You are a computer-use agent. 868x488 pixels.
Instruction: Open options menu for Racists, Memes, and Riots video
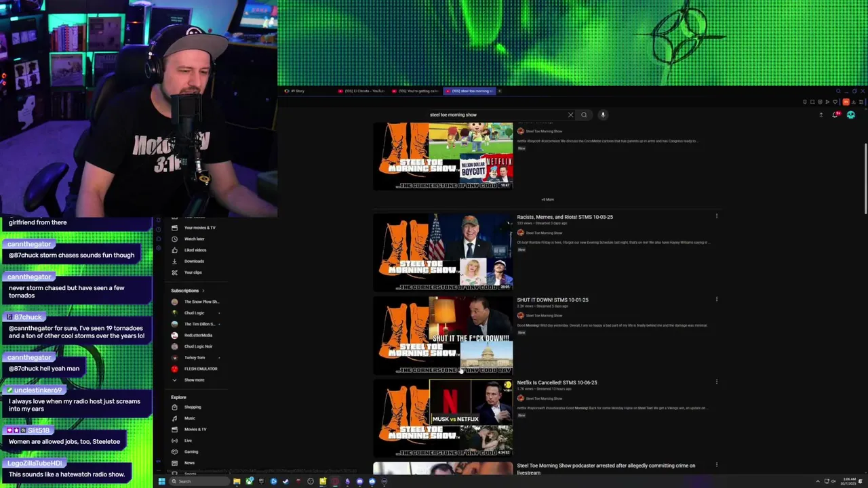(x=716, y=217)
